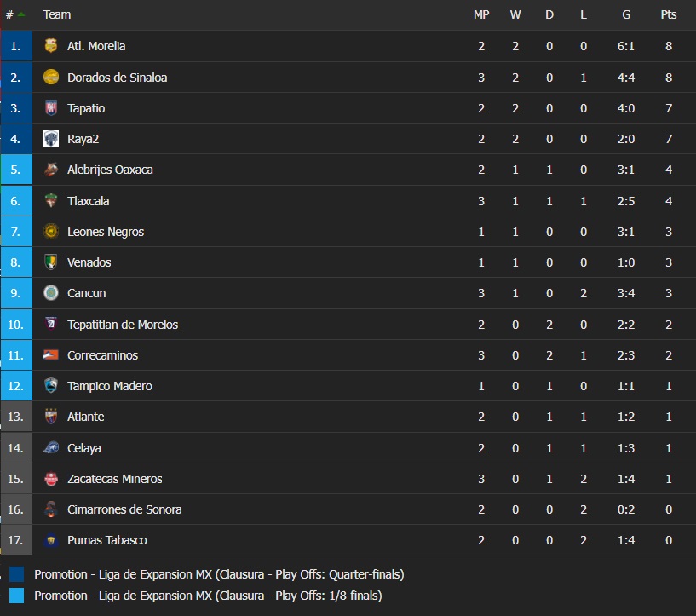Click the Raya2 team crest
Screen dimensions: 696x616
click(51, 139)
